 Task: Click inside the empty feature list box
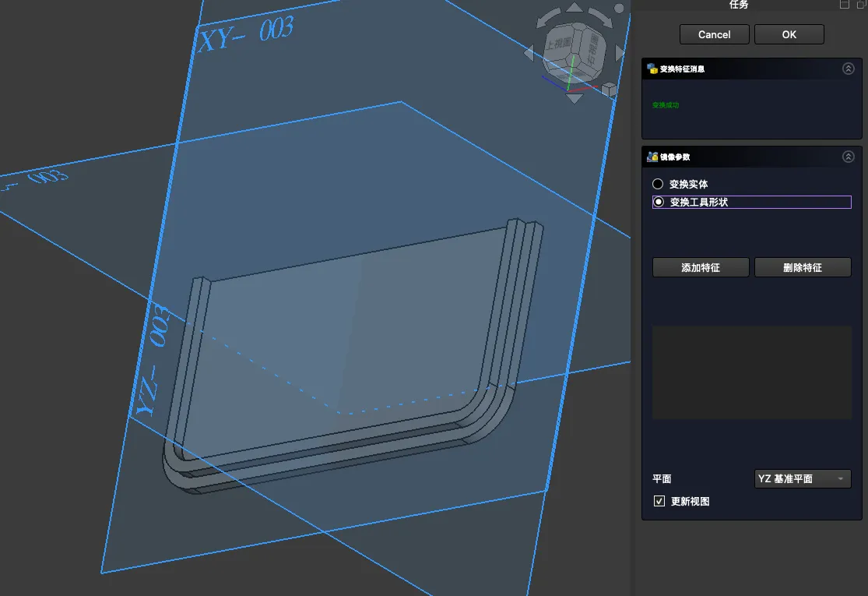(751, 372)
